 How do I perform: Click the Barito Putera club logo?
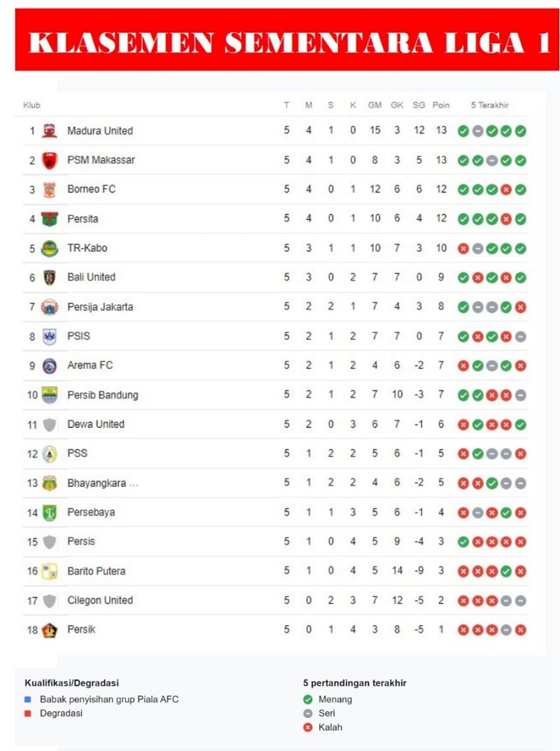(x=49, y=571)
